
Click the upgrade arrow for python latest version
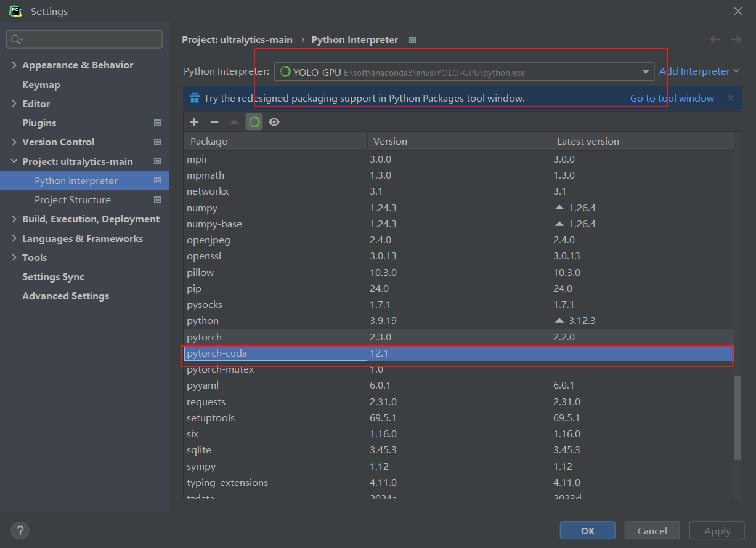tap(559, 320)
